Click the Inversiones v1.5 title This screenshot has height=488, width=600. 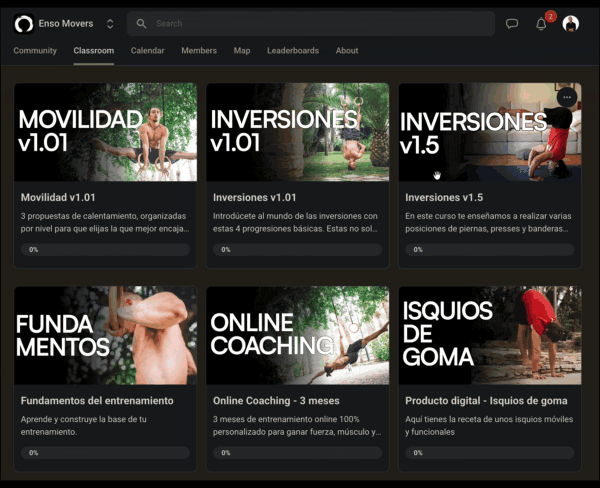pyautogui.click(x=444, y=197)
